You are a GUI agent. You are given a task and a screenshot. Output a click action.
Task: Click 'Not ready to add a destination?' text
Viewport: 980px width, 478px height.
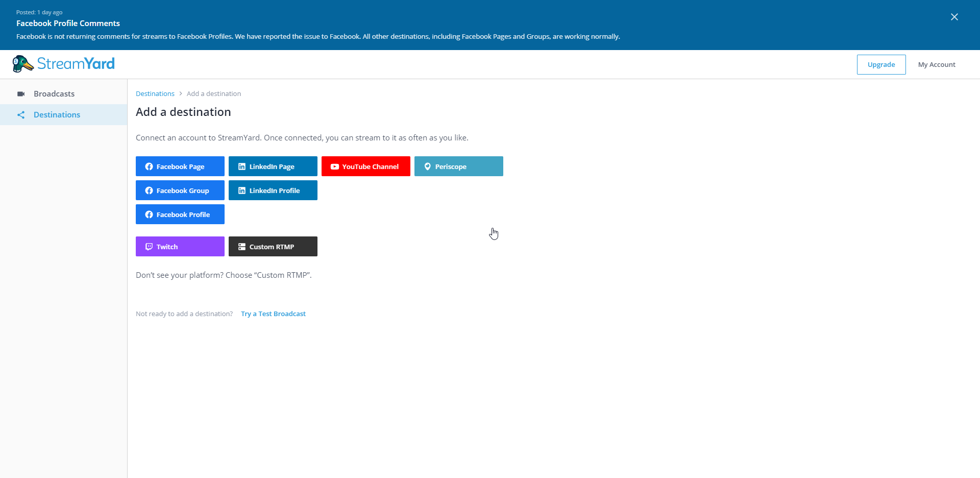click(184, 314)
